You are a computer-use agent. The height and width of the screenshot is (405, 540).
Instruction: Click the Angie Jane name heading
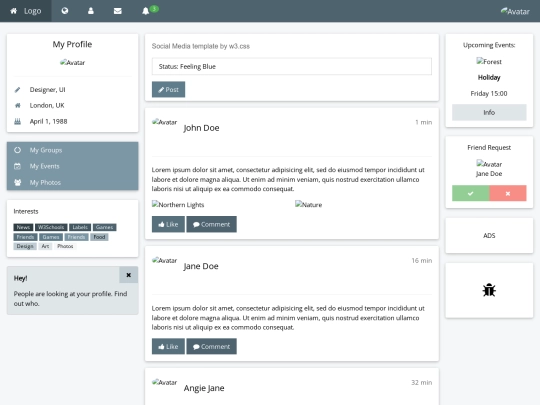point(204,388)
